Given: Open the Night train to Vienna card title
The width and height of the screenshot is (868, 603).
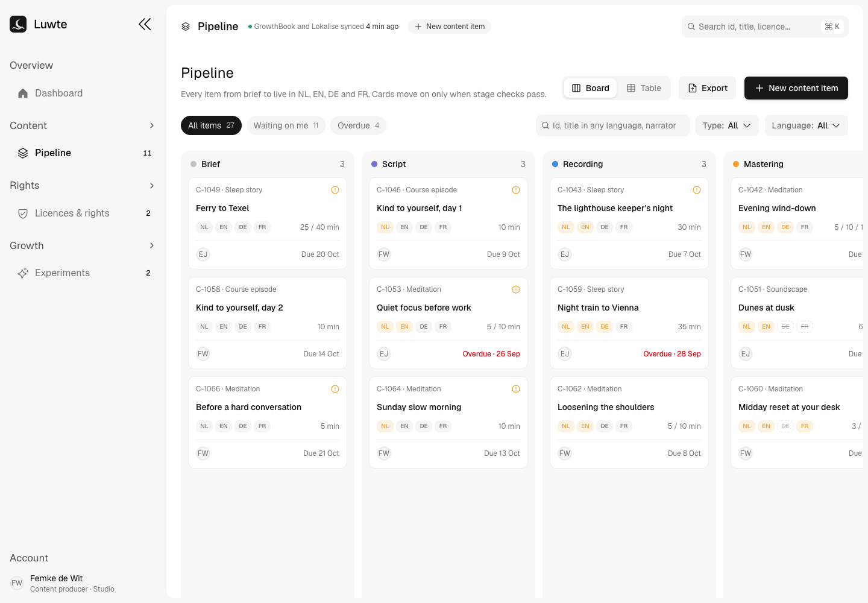Looking at the screenshot, I should point(598,308).
